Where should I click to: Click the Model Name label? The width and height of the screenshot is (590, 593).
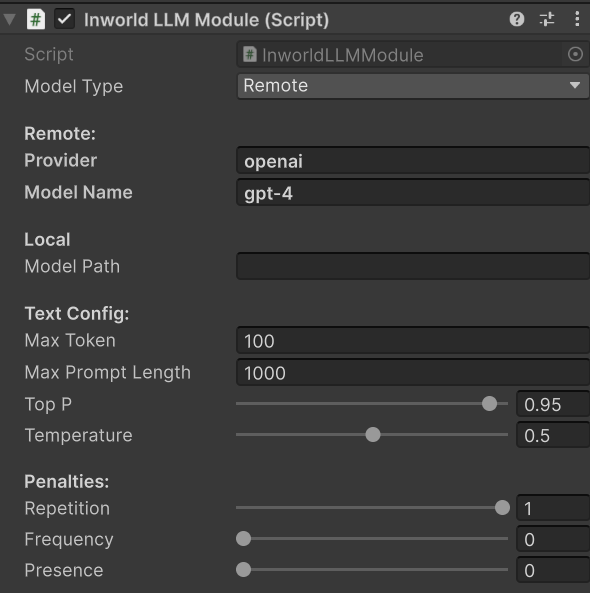[x=78, y=192]
